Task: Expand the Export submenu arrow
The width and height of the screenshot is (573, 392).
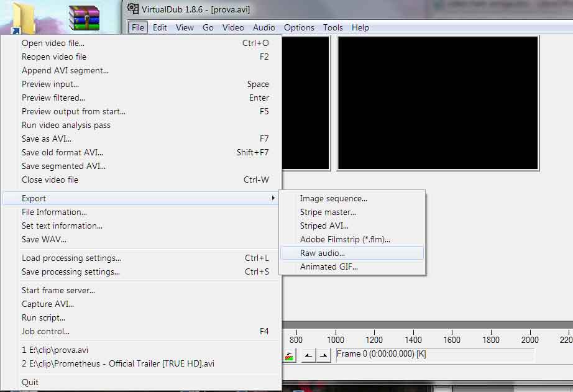Action: [x=273, y=198]
